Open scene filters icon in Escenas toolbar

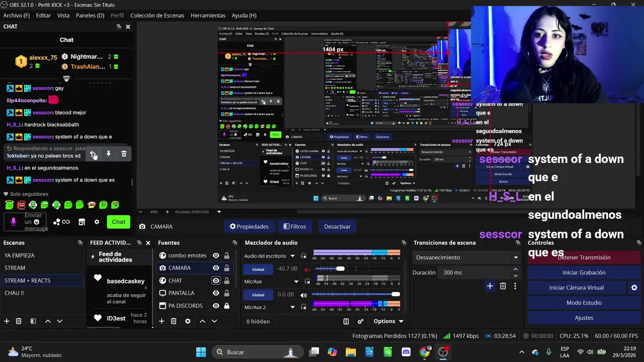coord(33,321)
